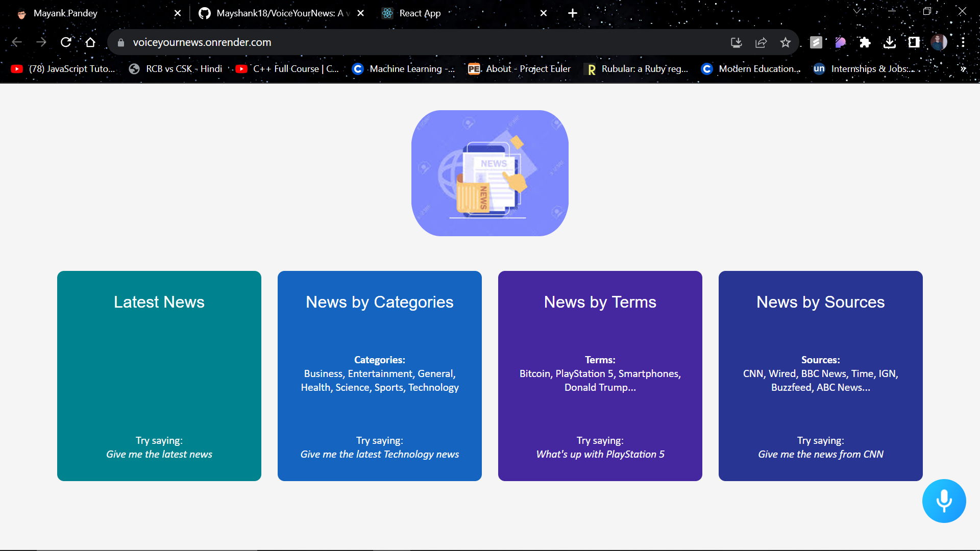Click the home icon in the toolbar

[90, 42]
